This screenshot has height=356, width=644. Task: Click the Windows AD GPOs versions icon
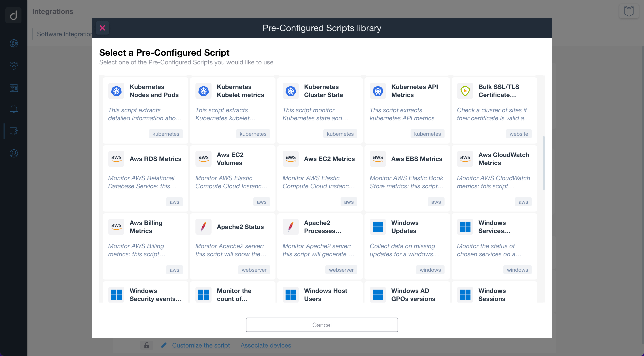[378, 295]
